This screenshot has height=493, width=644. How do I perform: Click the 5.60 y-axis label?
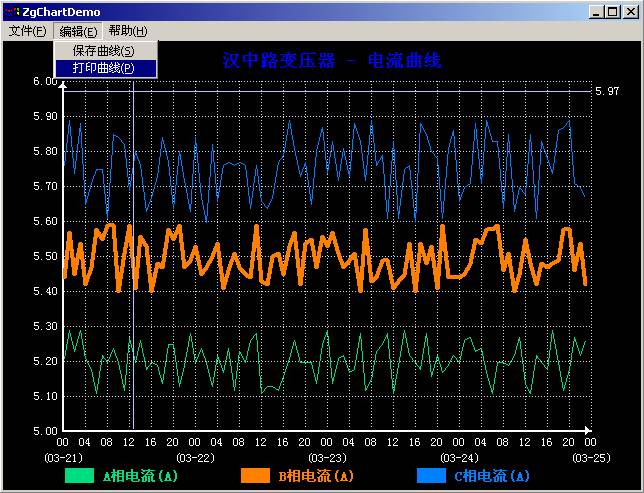45,221
